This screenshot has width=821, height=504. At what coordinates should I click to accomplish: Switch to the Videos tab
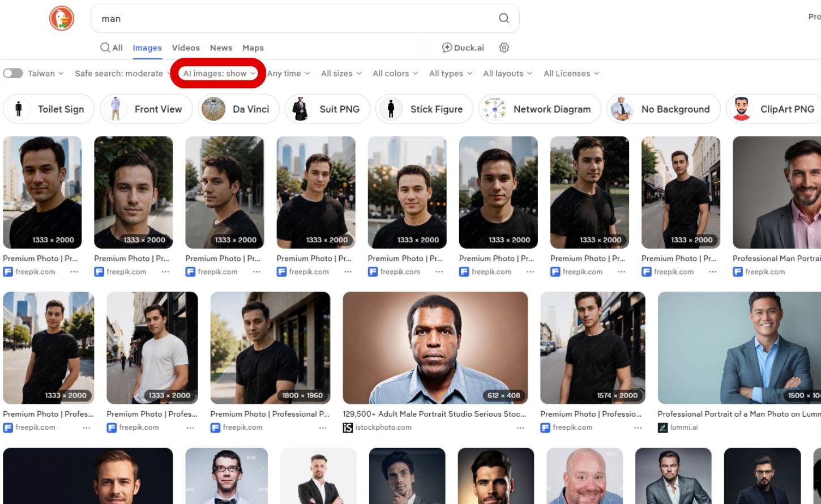[x=186, y=48]
